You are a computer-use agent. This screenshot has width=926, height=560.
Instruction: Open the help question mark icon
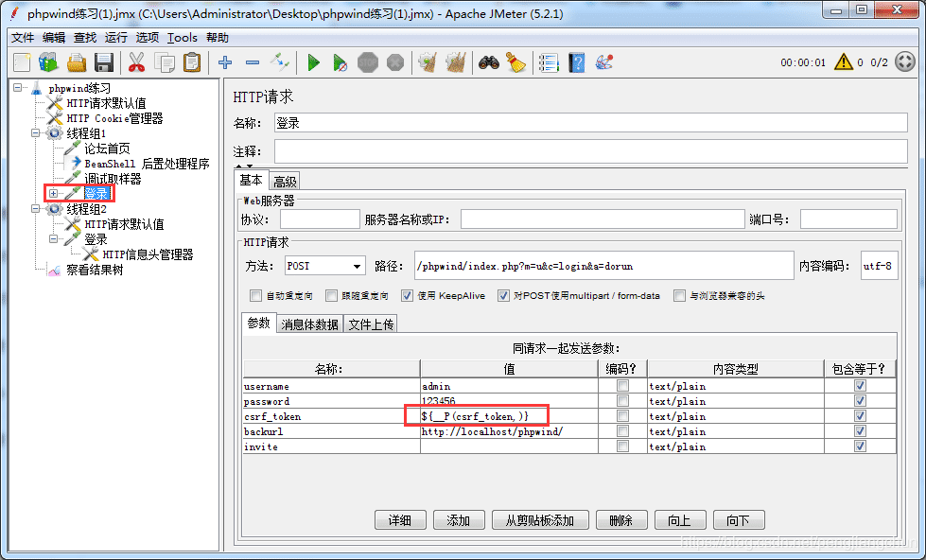click(576, 63)
